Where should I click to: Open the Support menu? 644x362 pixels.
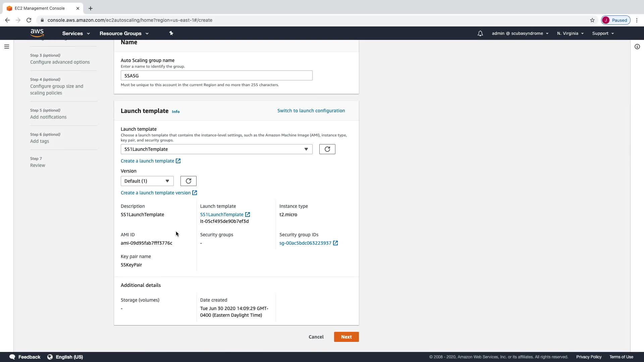pos(603,34)
